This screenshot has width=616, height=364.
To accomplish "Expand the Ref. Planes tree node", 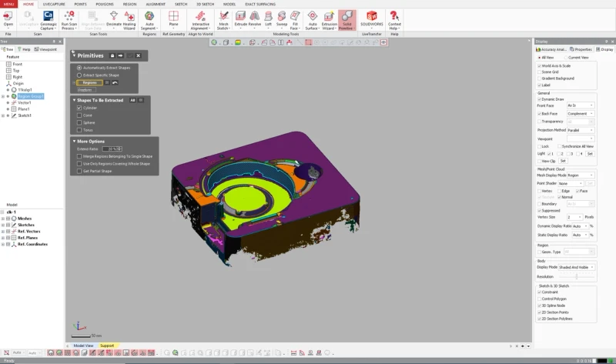I will tap(3, 238).
